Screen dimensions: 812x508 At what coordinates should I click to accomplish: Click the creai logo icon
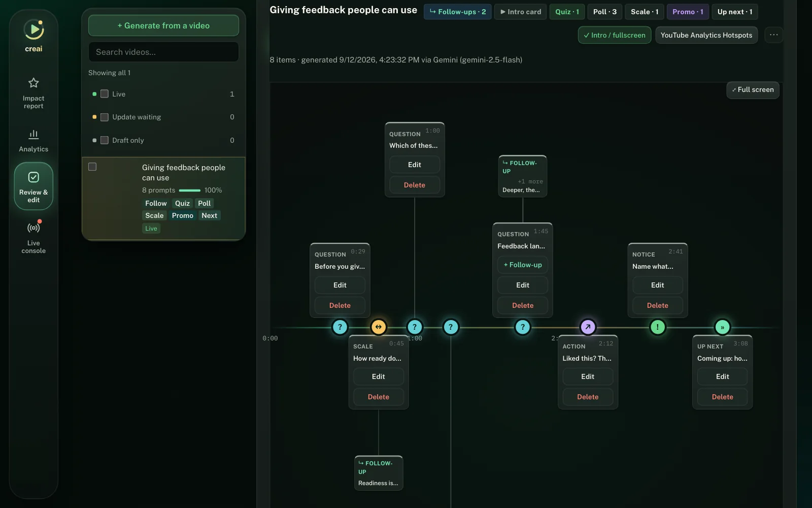pyautogui.click(x=33, y=29)
